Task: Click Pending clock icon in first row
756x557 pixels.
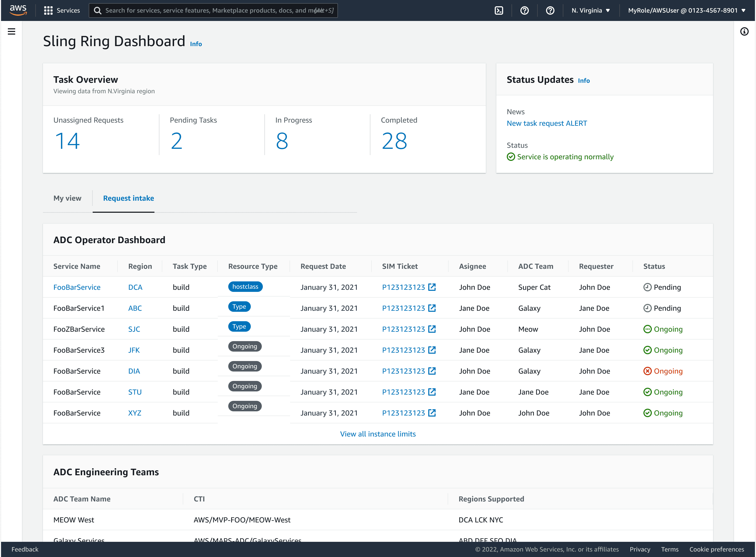Action: [647, 287]
